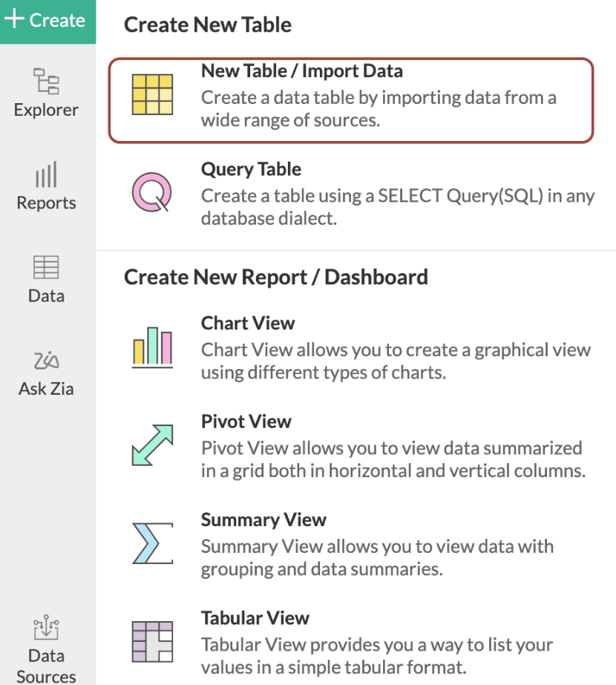Click the Explorer label in sidebar

[x=46, y=110]
